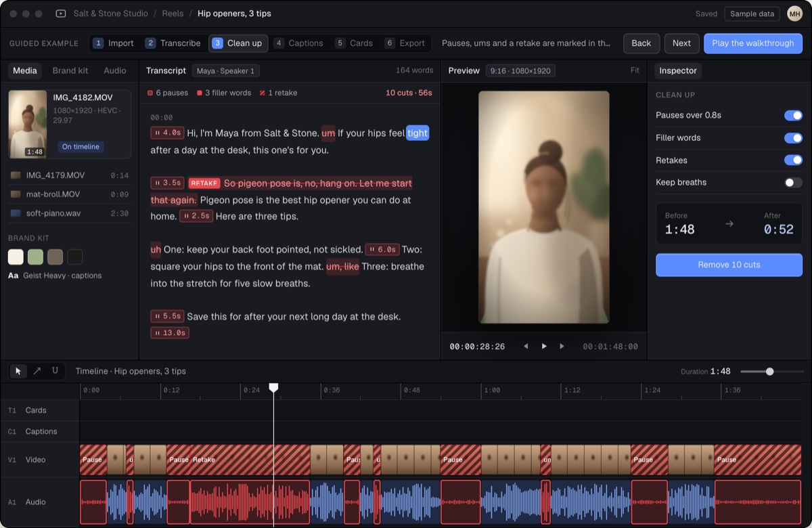Screen dimensions: 812x528
Task: Click the 5.5s pause marker
Action: point(167,316)
